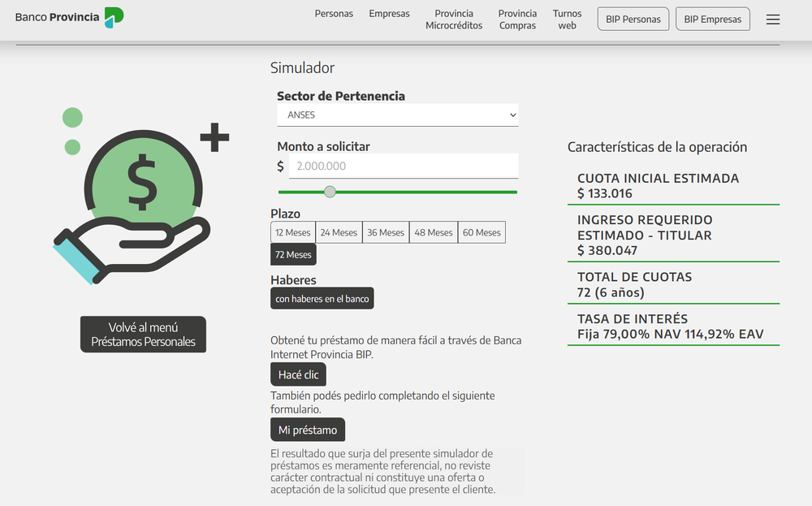Viewport: 812px width, 506px height.
Task: Open the Provincia Compras section
Action: (x=517, y=19)
